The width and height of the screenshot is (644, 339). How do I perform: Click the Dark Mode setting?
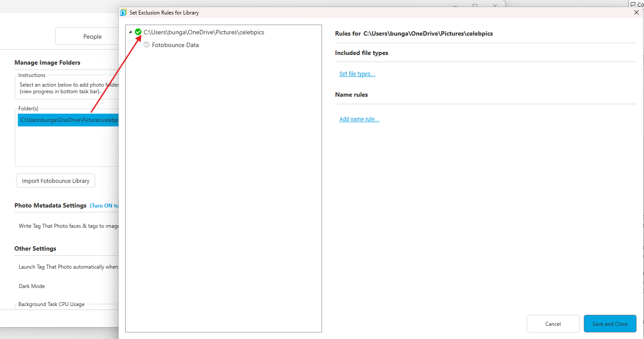pyautogui.click(x=32, y=286)
